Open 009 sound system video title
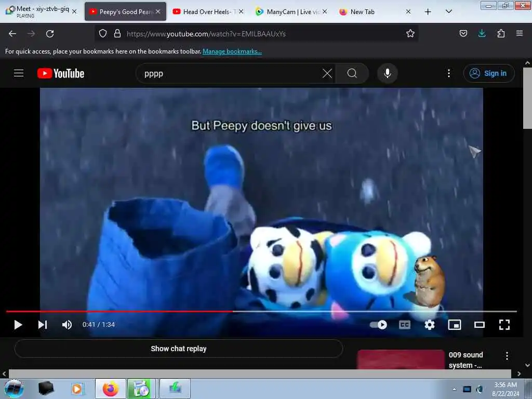This screenshot has width=532, height=399. pyautogui.click(x=465, y=360)
